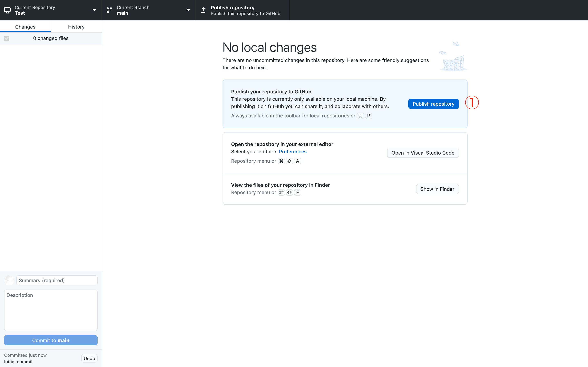Click the shift key icon before F

pyautogui.click(x=289, y=192)
